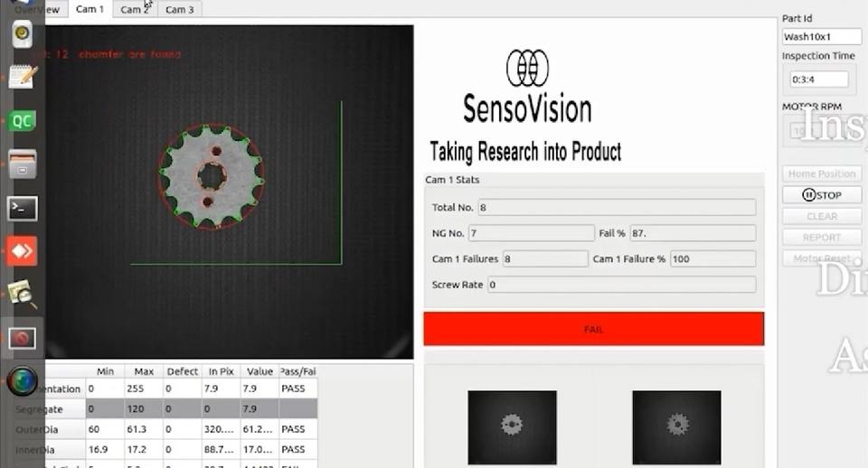Click the Cam 1 Failures field
The image size is (868, 468).
(x=545, y=259)
